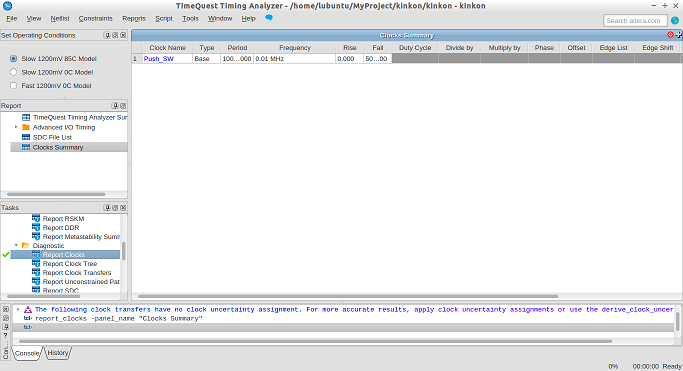Click the Report Clock Tree task icon
This screenshot has width=683, height=371.
click(36, 263)
